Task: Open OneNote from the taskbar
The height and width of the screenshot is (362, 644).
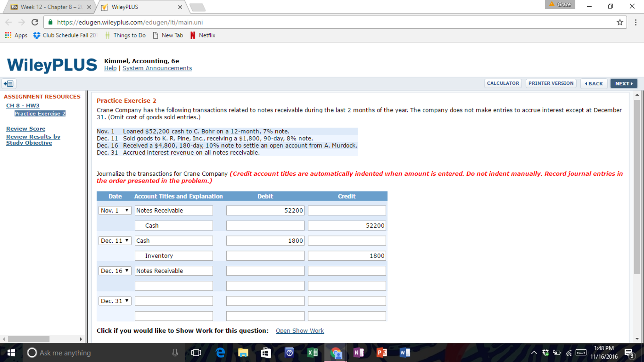Action: tap(359, 353)
